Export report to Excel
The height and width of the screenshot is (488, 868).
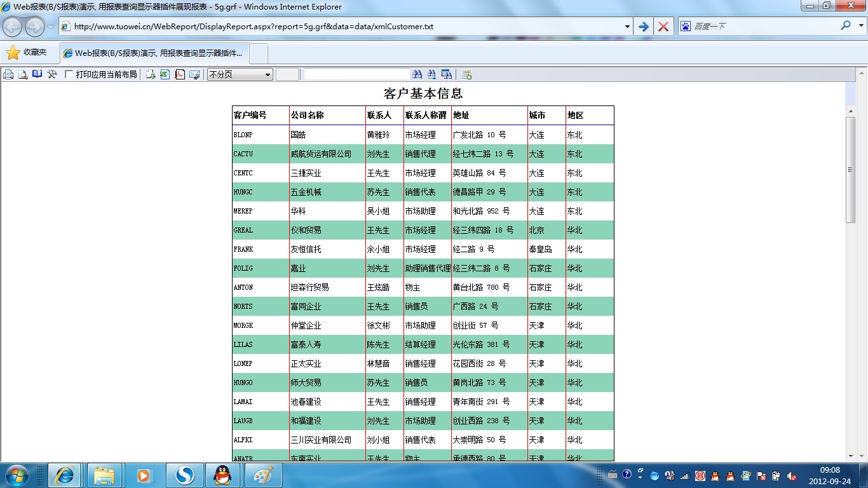[x=165, y=74]
